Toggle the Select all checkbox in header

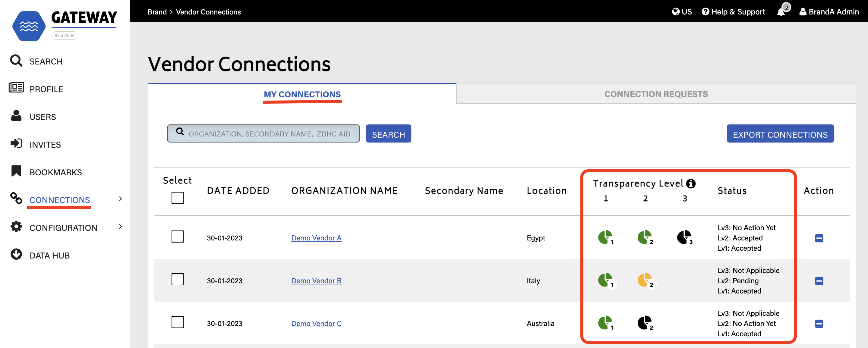point(177,198)
